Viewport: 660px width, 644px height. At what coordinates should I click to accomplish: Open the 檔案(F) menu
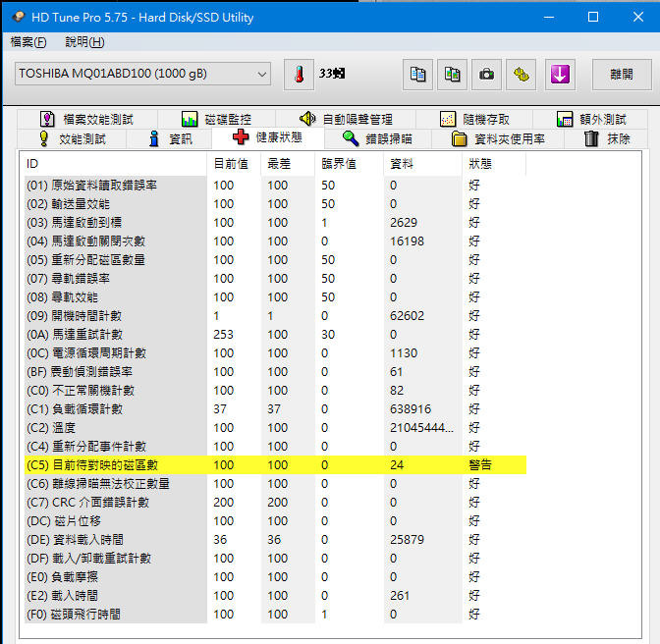pos(28,41)
